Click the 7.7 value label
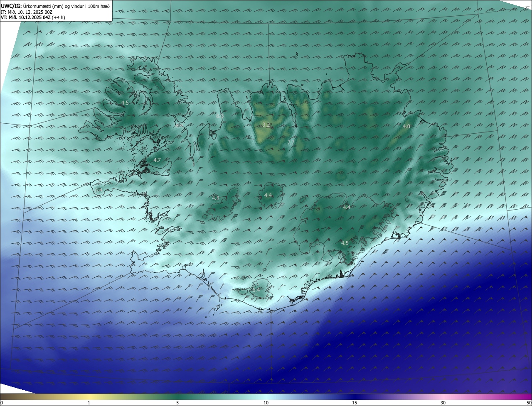 [291, 142]
